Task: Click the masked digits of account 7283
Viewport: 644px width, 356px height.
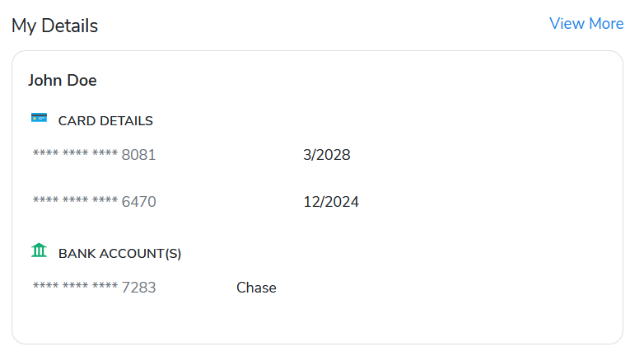Action: 75,286
